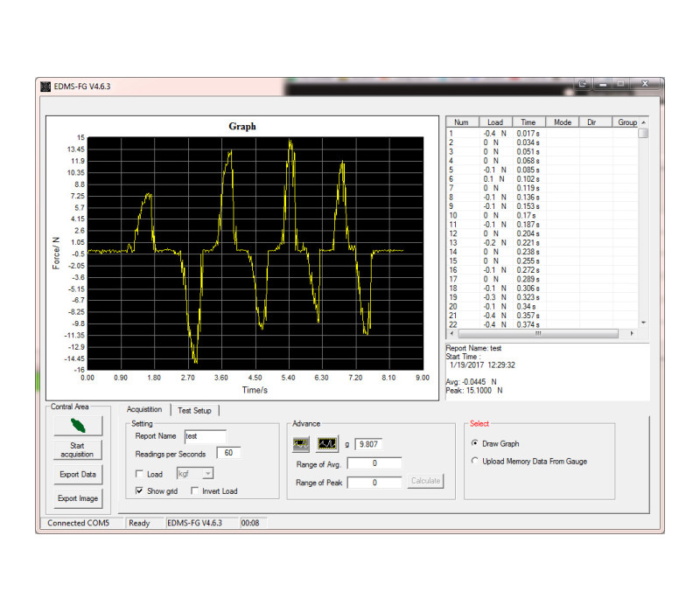700x612 pixels.
Task: Select table row 19 with -0.3 N
Action: [x=542, y=297]
